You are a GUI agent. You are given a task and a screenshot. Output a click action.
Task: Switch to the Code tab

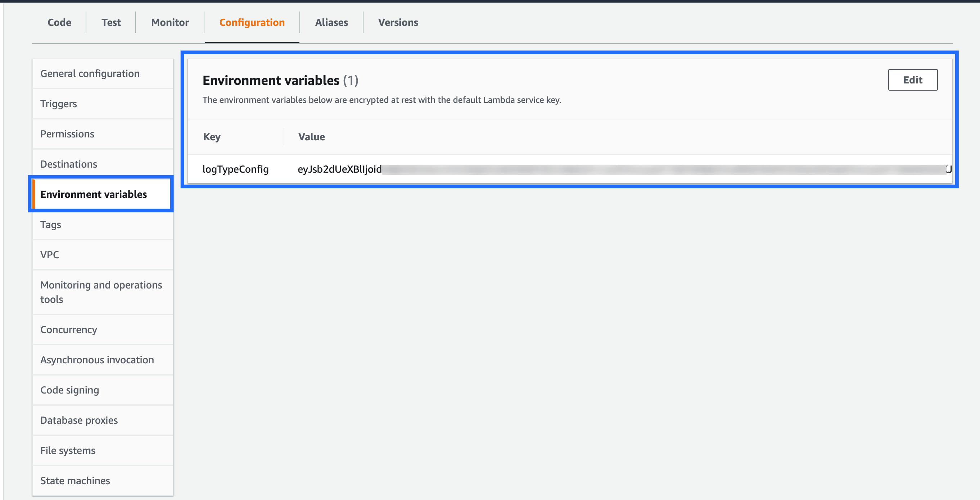59,22
